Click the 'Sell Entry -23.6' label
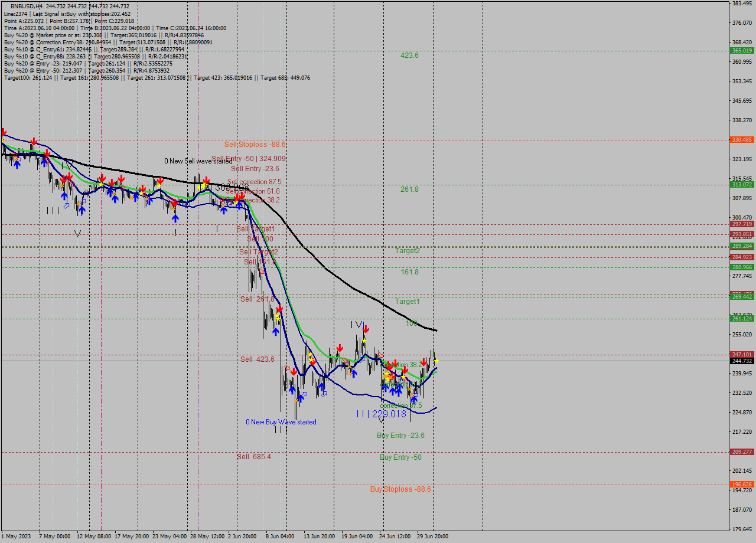Viewport: 756px width, 543px height. 255,169
